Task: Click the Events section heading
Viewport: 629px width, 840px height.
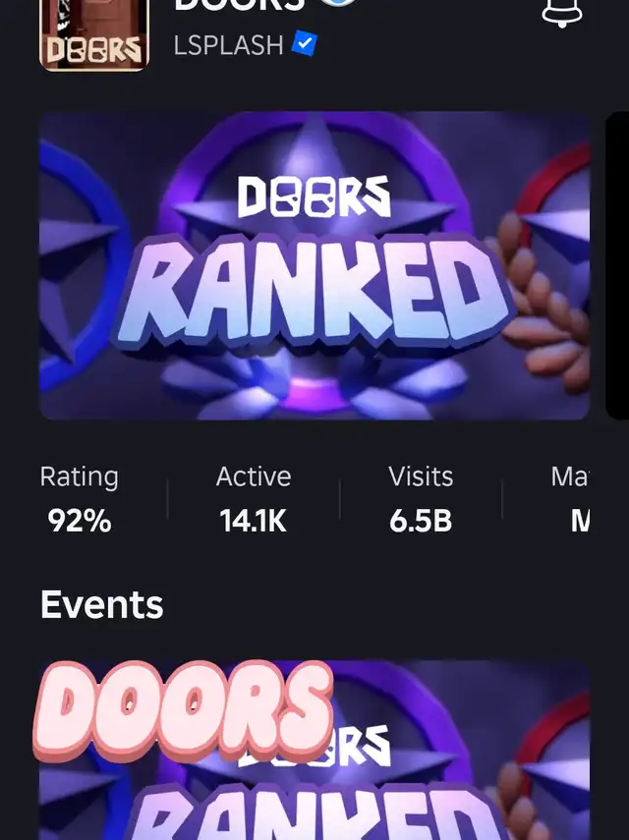Action: [x=102, y=605]
